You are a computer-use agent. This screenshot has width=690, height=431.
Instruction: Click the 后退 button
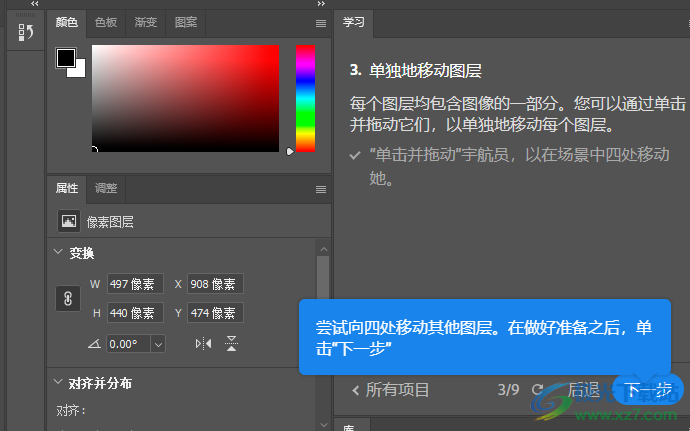(584, 390)
